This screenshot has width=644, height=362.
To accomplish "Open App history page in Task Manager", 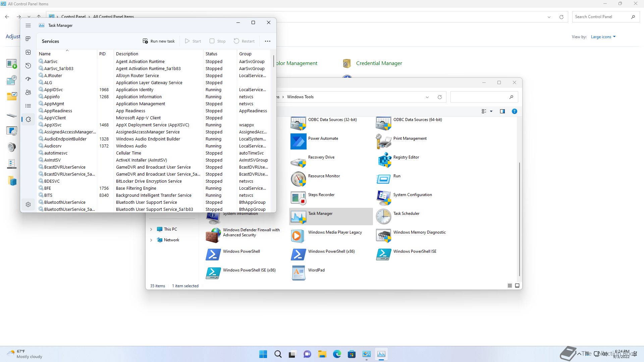I will tap(28, 66).
